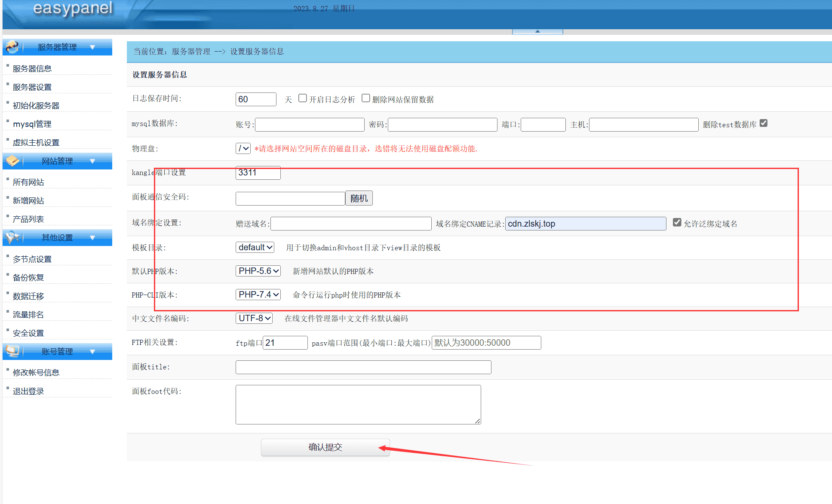Click the 网站管理 section icon

tap(12, 161)
